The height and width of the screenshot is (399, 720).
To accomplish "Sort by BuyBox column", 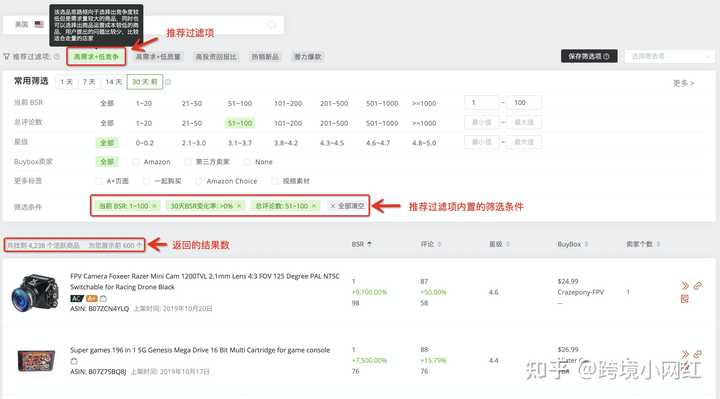I will [x=586, y=244].
